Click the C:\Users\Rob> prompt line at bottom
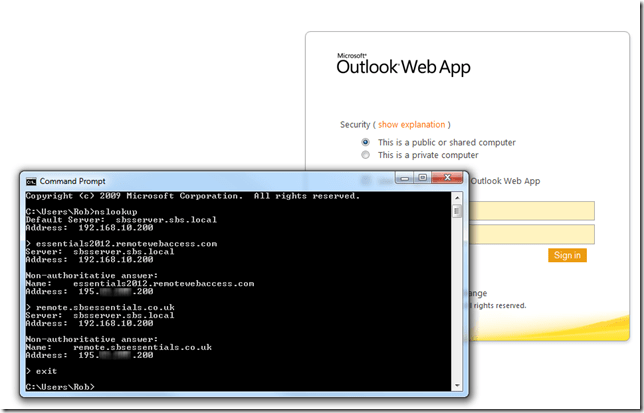 [61, 386]
